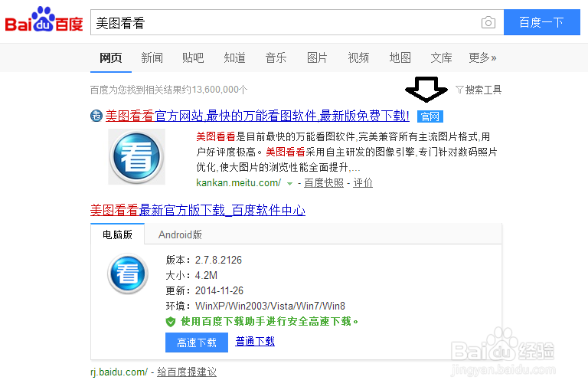Click the 普通下载 link
588x390 pixels.
pos(255,341)
